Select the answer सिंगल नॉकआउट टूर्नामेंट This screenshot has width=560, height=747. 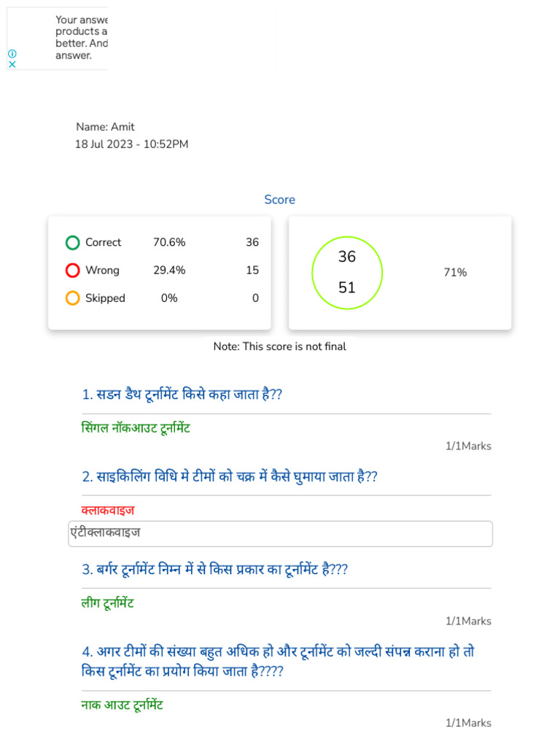point(136,427)
